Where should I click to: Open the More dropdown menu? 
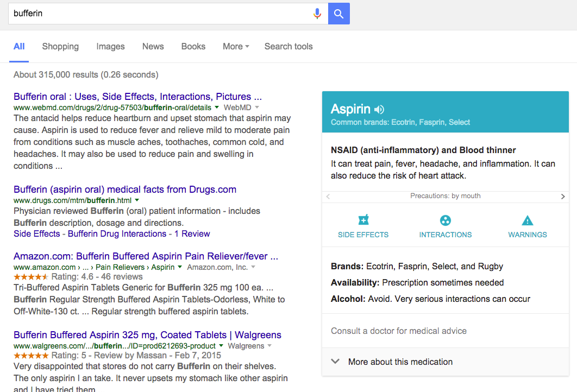236,46
